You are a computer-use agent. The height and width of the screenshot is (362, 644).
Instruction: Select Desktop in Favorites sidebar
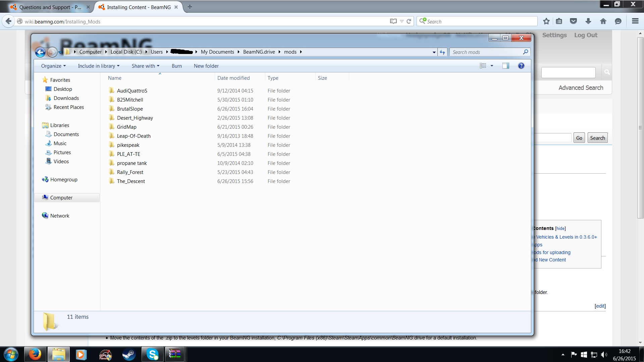tap(63, 89)
